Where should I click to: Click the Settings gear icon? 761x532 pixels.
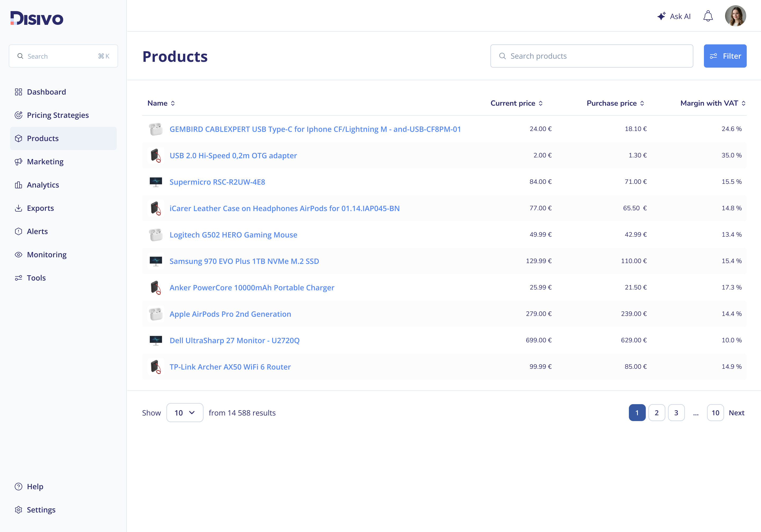coord(18,510)
